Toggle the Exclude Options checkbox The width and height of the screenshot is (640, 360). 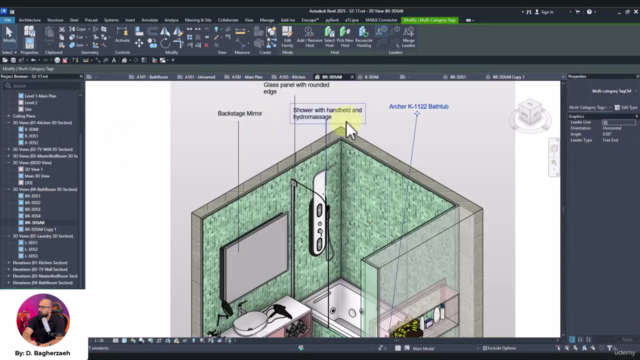tap(485, 348)
